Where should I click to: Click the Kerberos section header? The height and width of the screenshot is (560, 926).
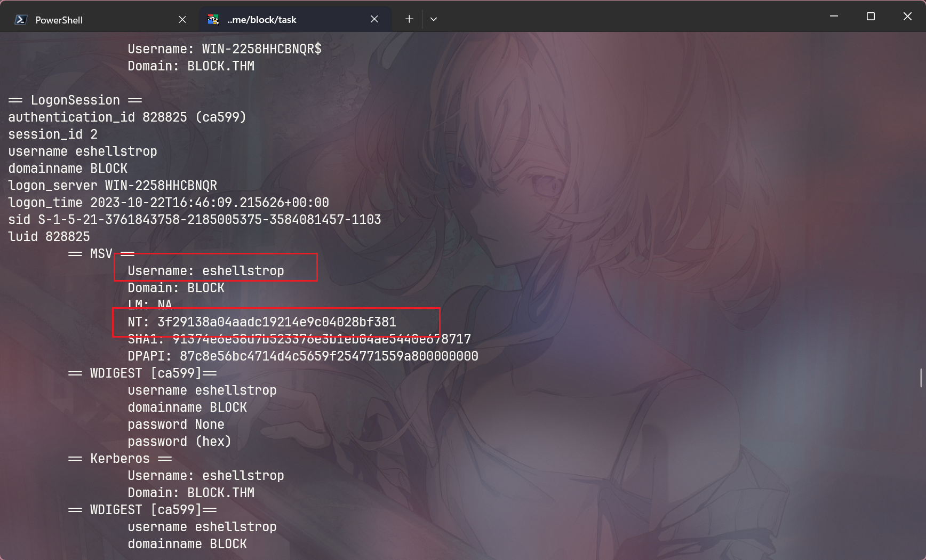(x=120, y=459)
